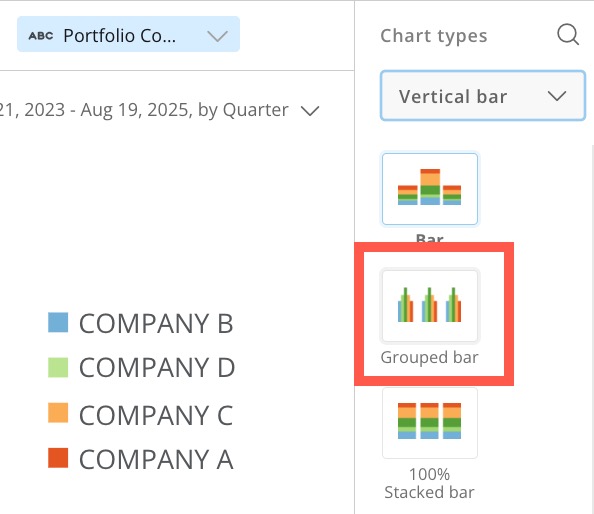
Task: Click the ABC text type icon
Action: [41, 36]
